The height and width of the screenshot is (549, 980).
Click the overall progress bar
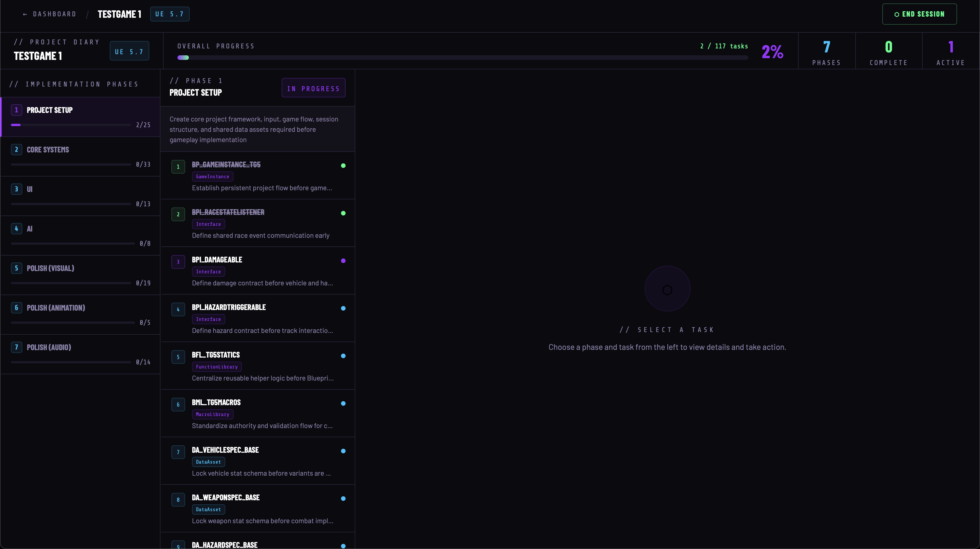[456, 57]
